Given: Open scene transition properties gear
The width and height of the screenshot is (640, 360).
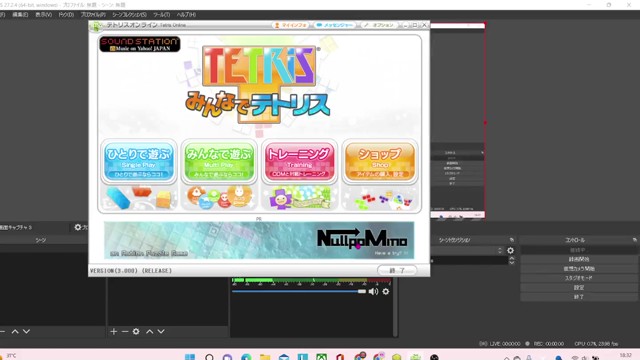Looking at the screenshot, I should pos(510,250).
